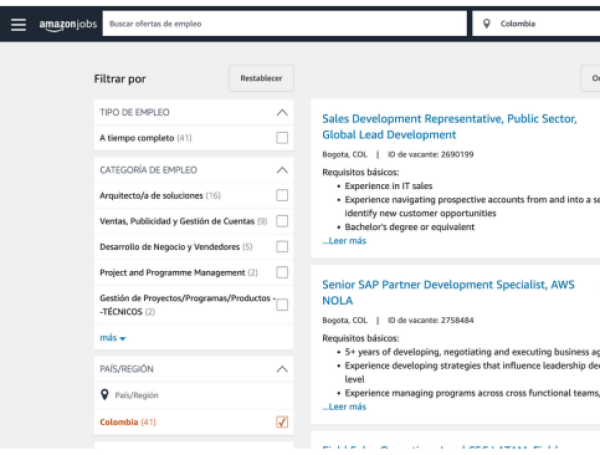The image size is (600, 455).
Task: Select Ventas, Publicidad y Gestión de Cuentas checkbox
Action: [x=282, y=221]
